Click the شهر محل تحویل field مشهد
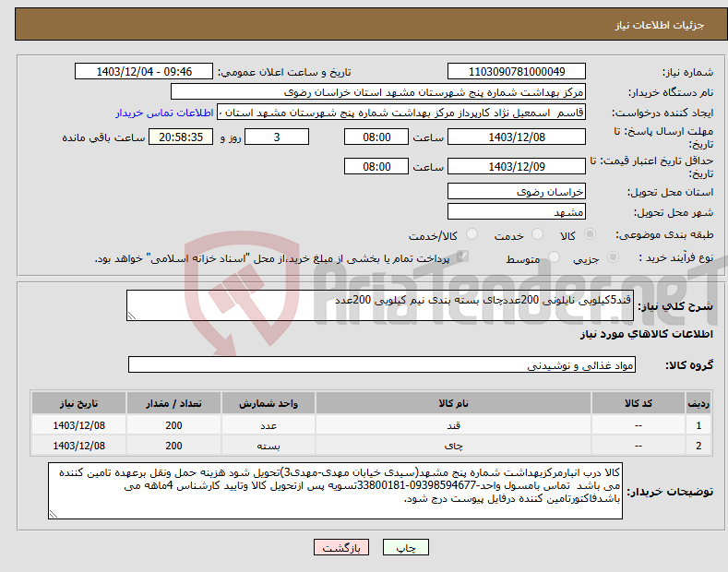This screenshot has height=572, width=728. 517,211
